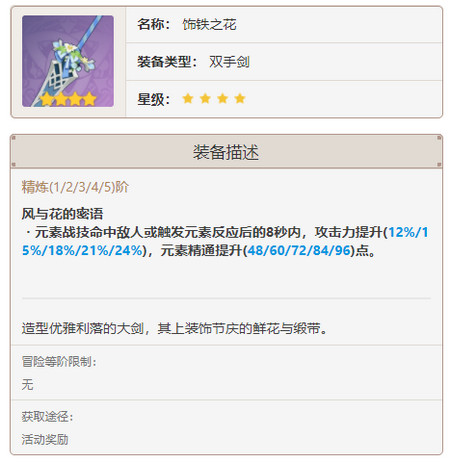Click the third star in the 星级 row

click(x=223, y=98)
